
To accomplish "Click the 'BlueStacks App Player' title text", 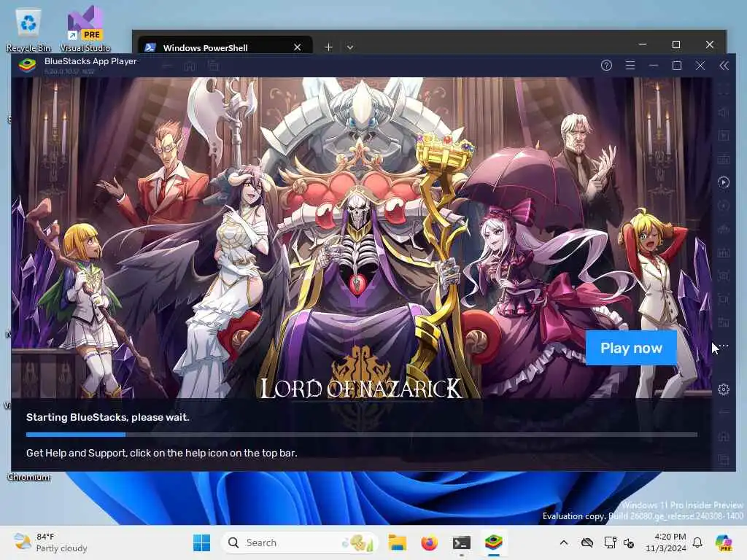I will [90, 61].
